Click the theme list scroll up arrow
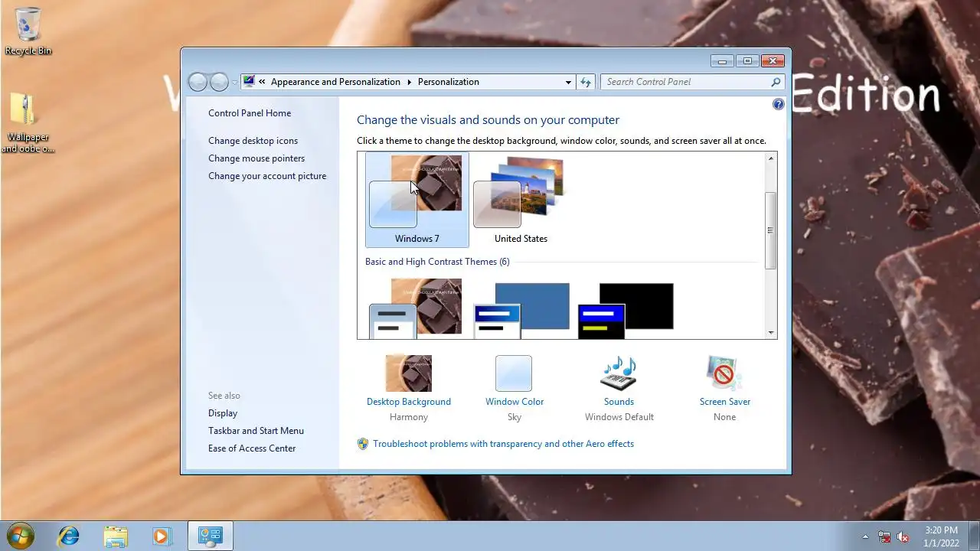The image size is (980, 551). tap(771, 158)
